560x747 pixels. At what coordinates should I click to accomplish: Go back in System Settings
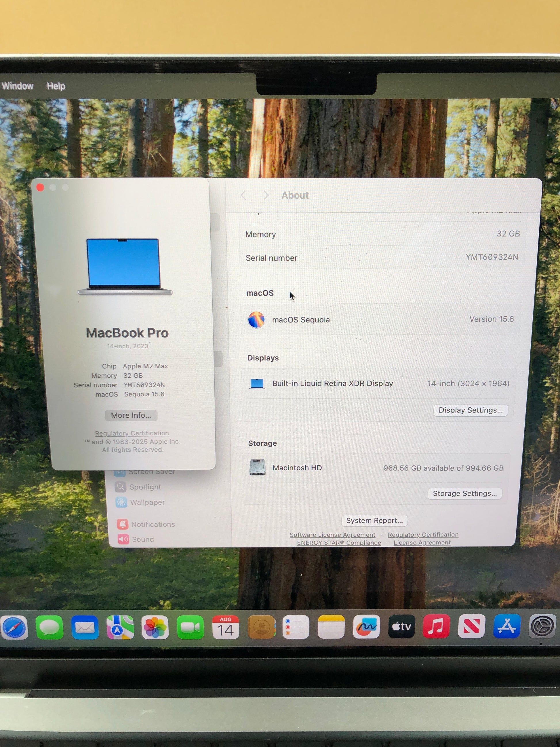243,195
